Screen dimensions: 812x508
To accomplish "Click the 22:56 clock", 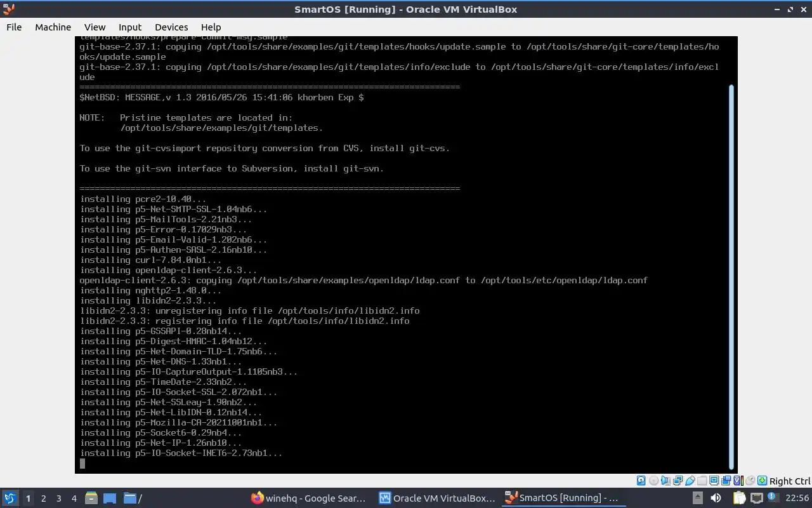I will click(797, 498).
